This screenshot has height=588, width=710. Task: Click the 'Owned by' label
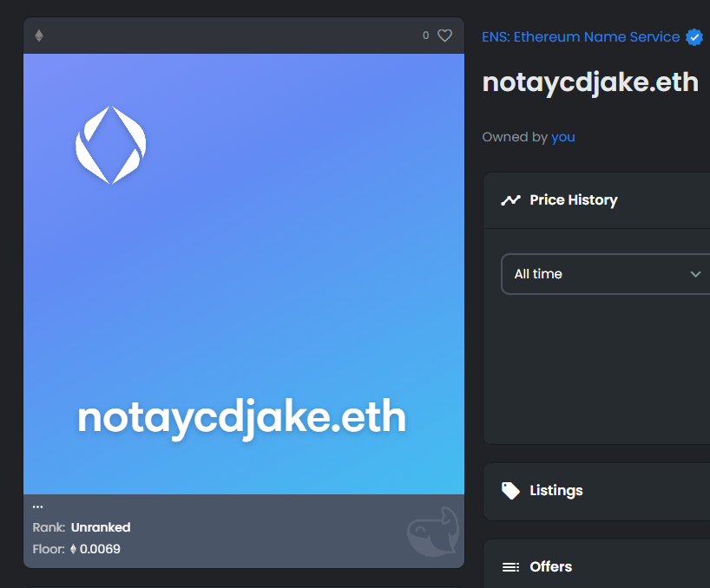(x=515, y=137)
